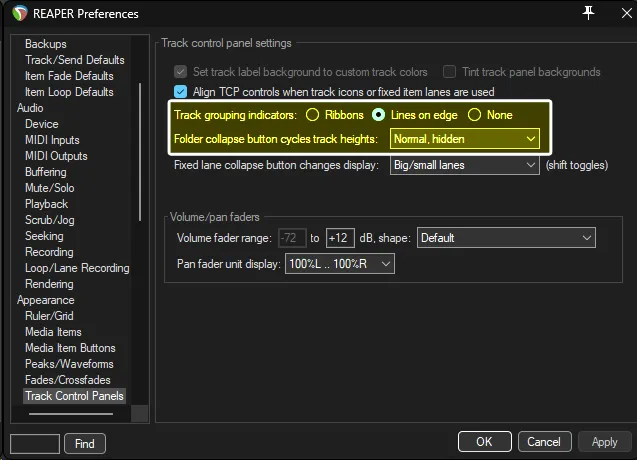Viewport: 637px width, 460px height.
Task: Click the Find button
Action: coord(85,443)
